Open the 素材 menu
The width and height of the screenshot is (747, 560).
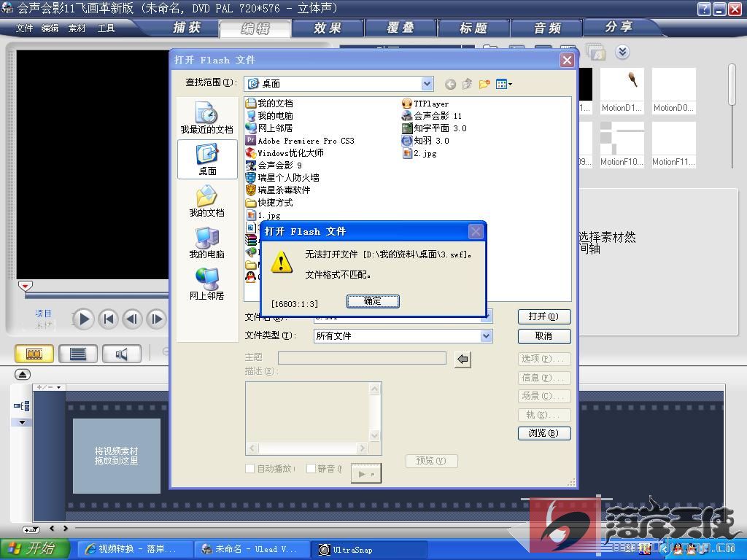pyautogui.click(x=77, y=28)
